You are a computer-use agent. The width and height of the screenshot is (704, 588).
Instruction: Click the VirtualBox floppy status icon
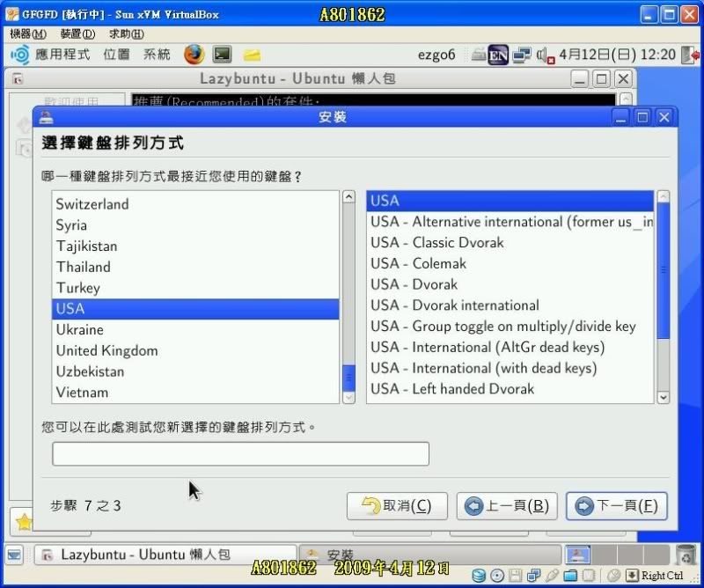tap(516, 576)
